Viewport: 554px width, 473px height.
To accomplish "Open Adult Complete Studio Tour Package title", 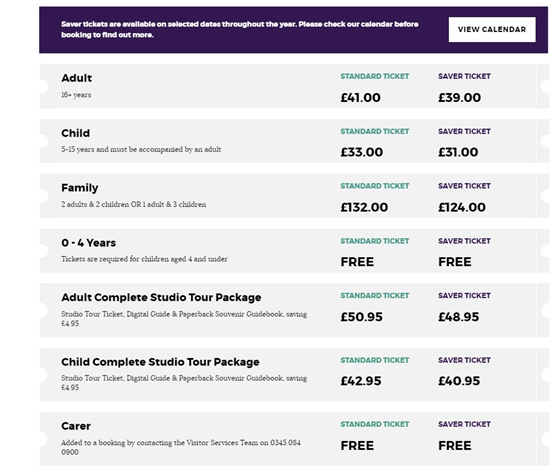I will coord(161,297).
